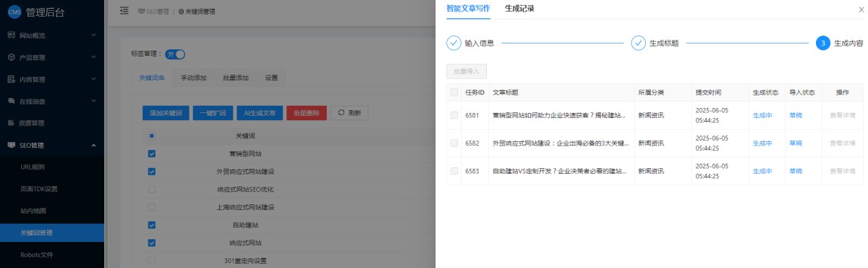This screenshot has height=268, width=868.
Task: Expand the 在线询盘 sidebar menu
Action: (52, 101)
